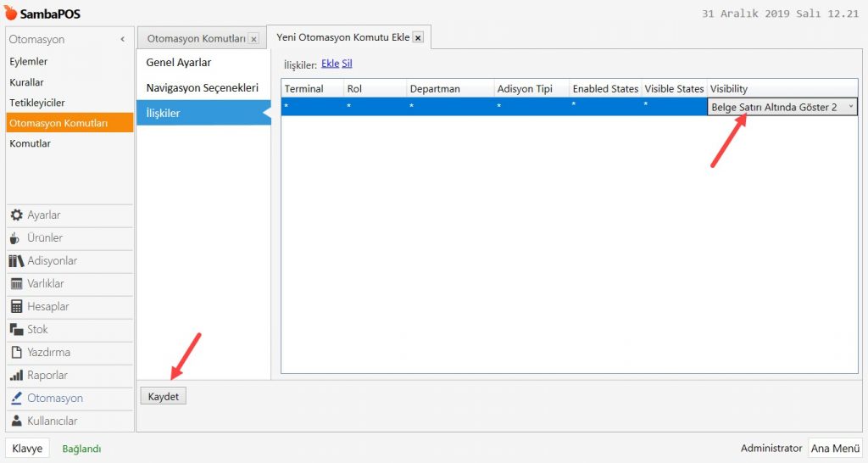
Task: Open Ürünler via its coffee cup icon
Action: click(15, 238)
